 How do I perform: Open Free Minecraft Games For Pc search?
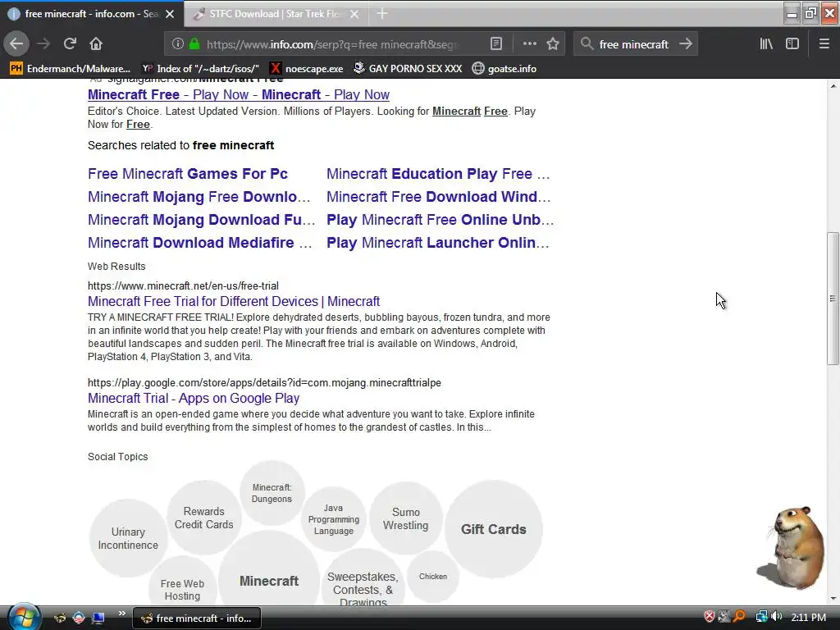click(x=188, y=174)
